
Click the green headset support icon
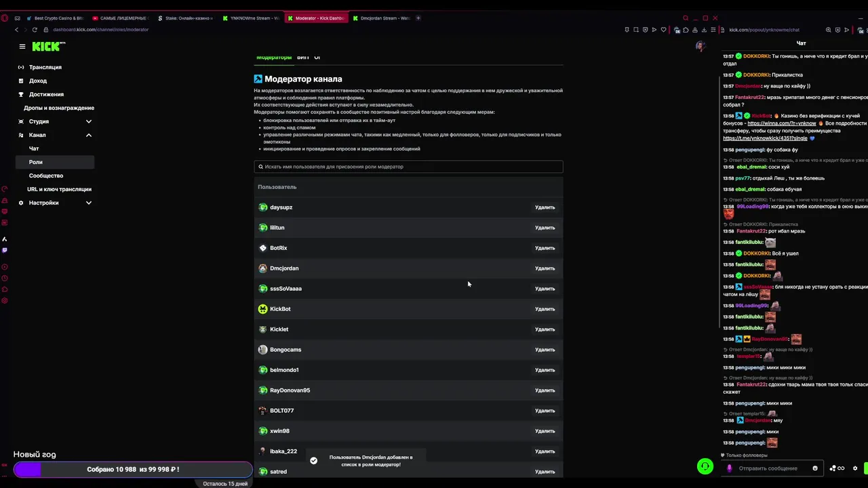pyautogui.click(x=705, y=466)
